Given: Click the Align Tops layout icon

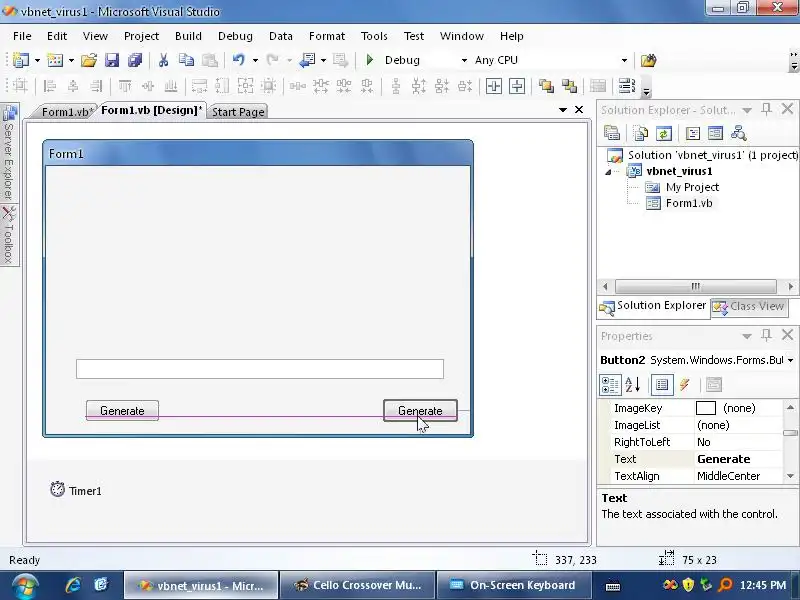Looking at the screenshot, I should pos(124,86).
